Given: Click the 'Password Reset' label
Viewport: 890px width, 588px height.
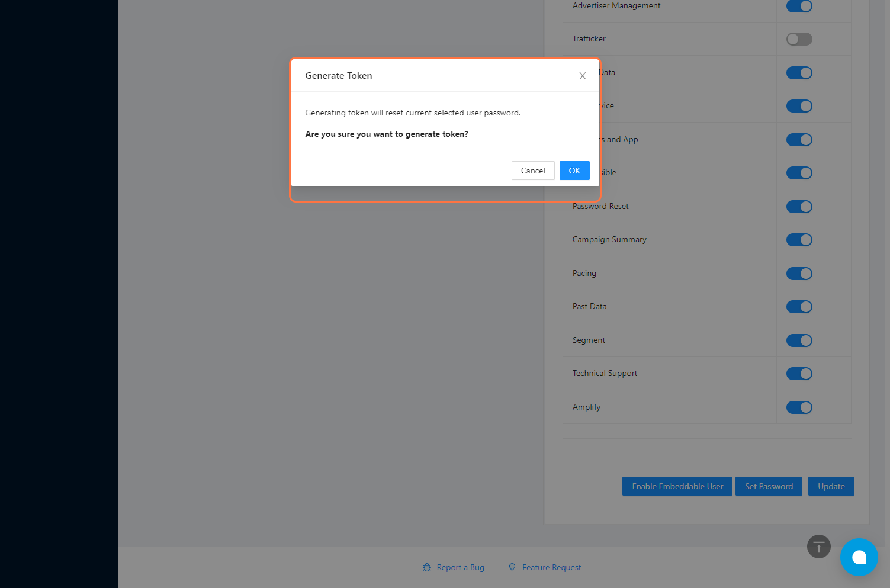Looking at the screenshot, I should (x=600, y=206).
